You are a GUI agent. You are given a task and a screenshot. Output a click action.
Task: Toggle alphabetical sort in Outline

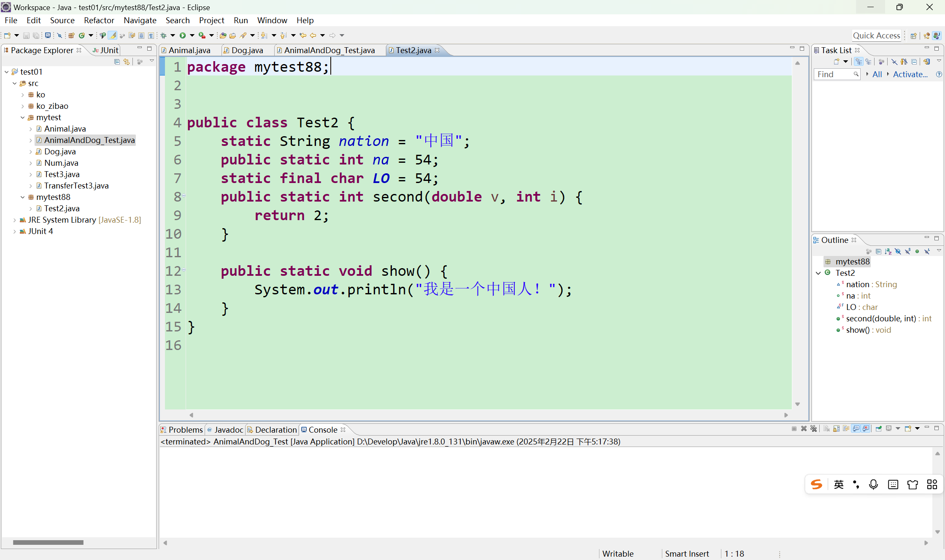pos(888,251)
